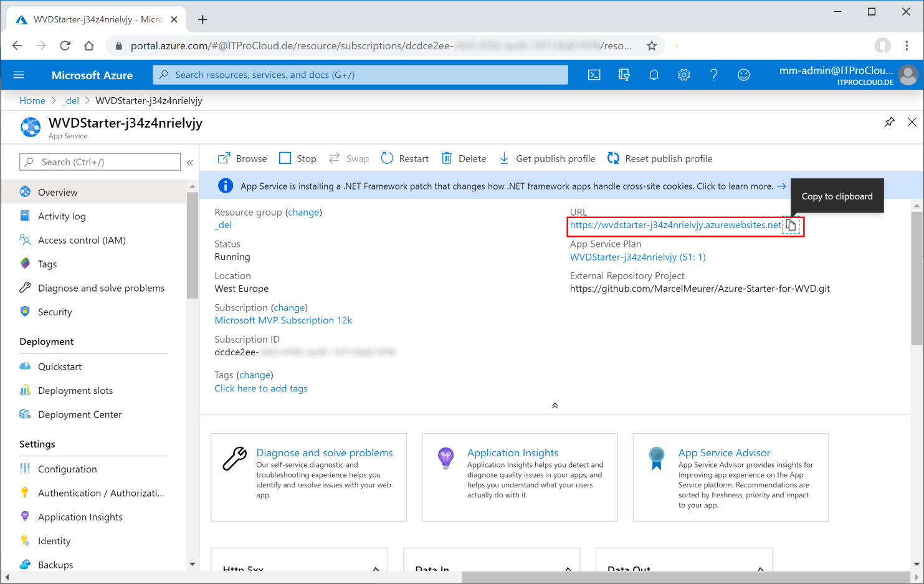
Task: Click Reset publish profile
Action: [660, 158]
